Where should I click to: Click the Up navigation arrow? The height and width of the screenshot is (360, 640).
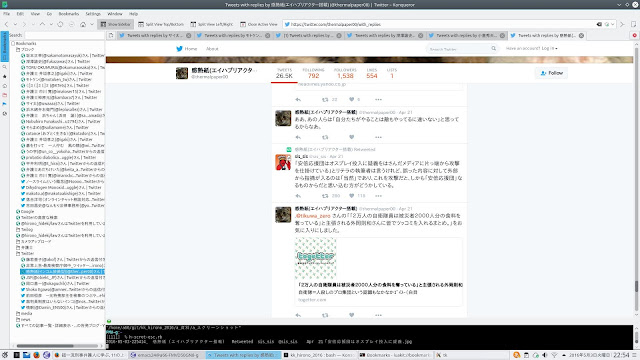point(42,24)
